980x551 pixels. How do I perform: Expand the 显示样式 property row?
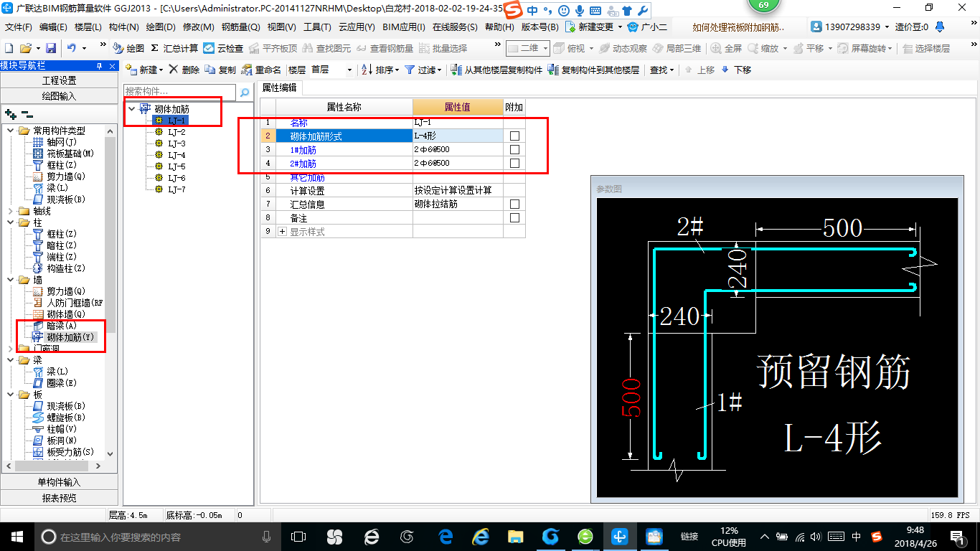(x=282, y=232)
